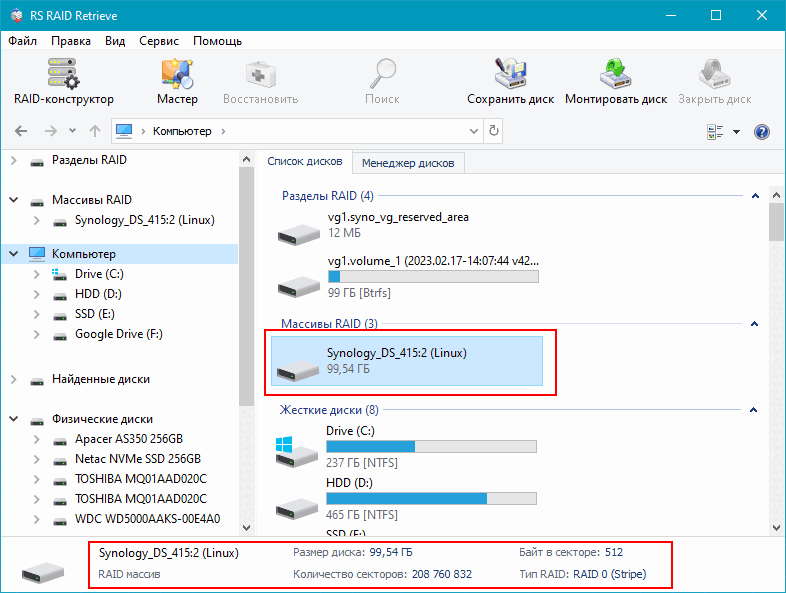Select Apacer AS350 256GB disk
Screen dimensions: 786x593
tap(129, 439)
